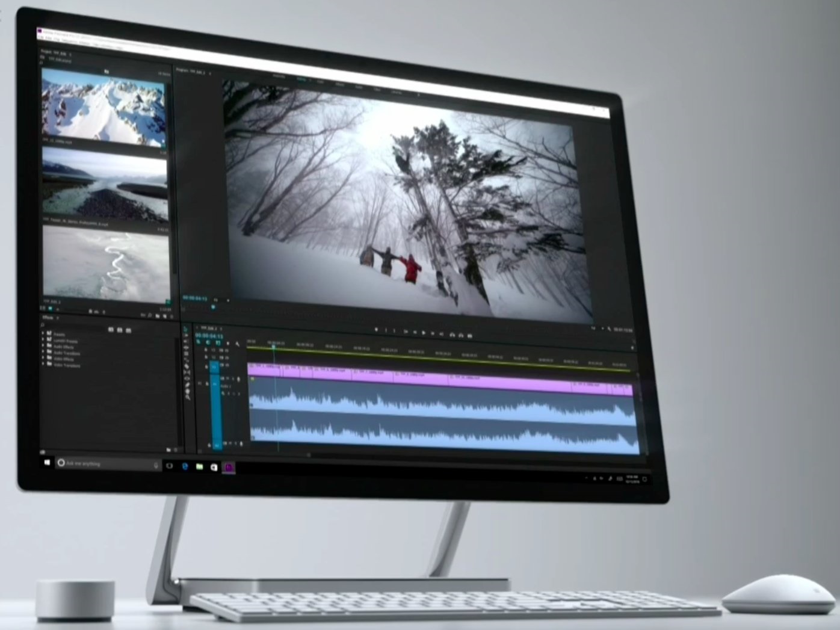
Task: Toggle the highlighted blue video track target
Action: pyautogui.click(x=214, y=368)
